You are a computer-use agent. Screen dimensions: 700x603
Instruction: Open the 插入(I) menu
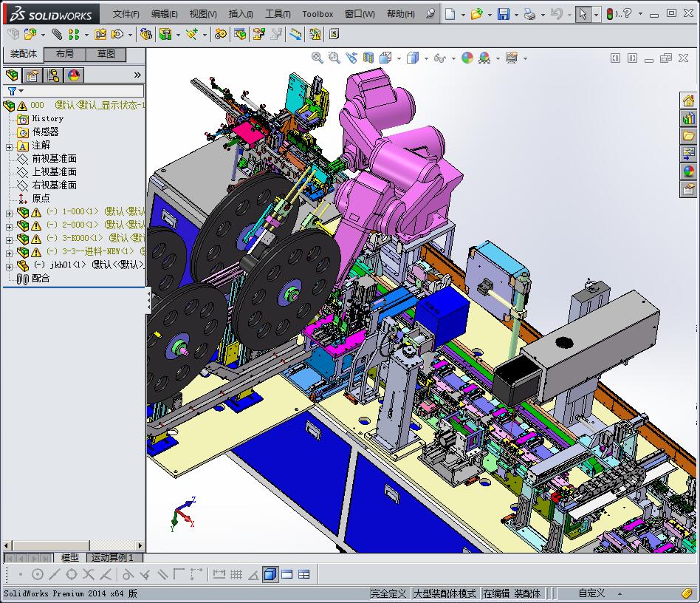(x=241, y=14)
